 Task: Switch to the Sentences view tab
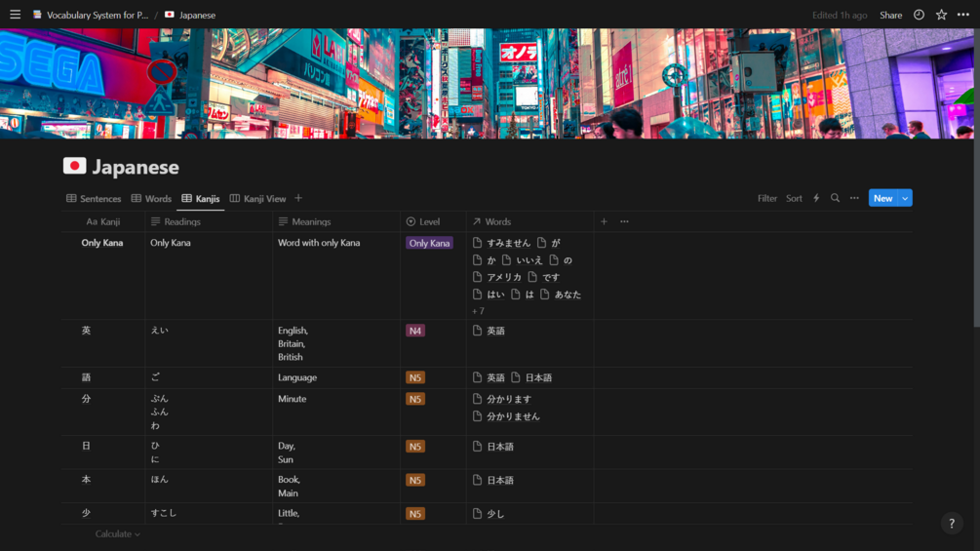[x=94, y=199]
